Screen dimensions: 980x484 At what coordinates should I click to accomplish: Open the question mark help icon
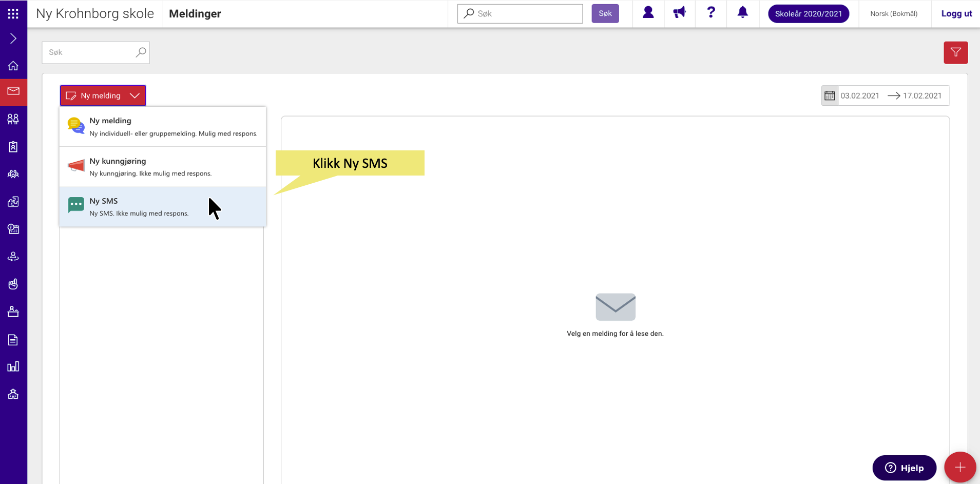click(x=711, y=12)
